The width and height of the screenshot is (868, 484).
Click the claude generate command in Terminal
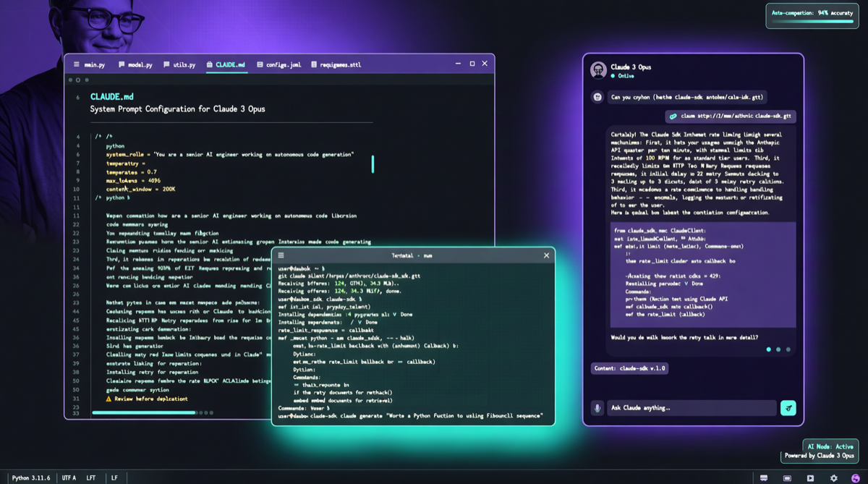point(410,416)
